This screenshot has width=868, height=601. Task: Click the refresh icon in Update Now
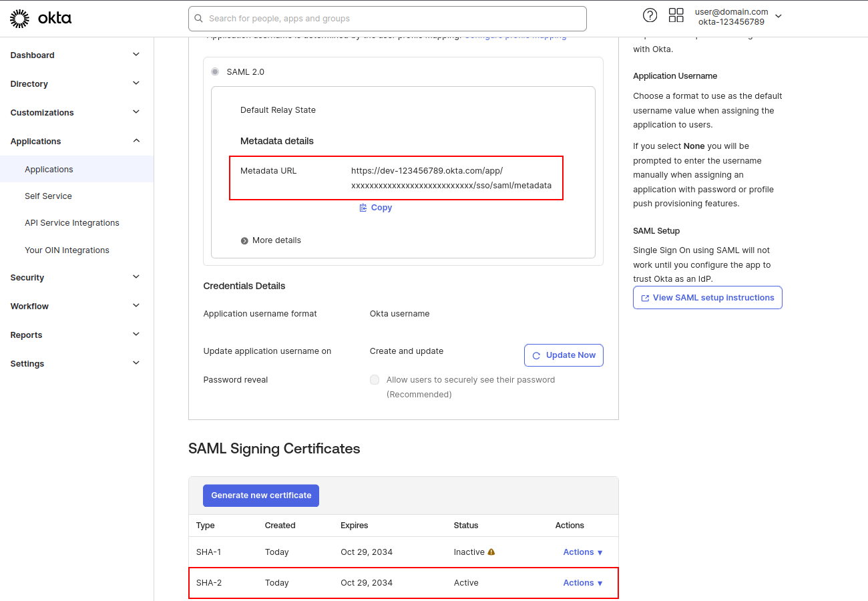coord(536,356)
